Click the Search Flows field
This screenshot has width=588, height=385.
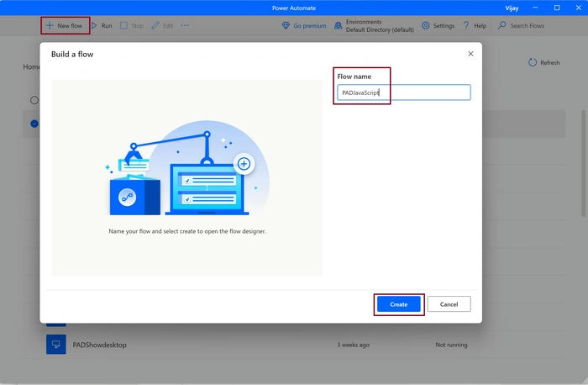[522, 25]
